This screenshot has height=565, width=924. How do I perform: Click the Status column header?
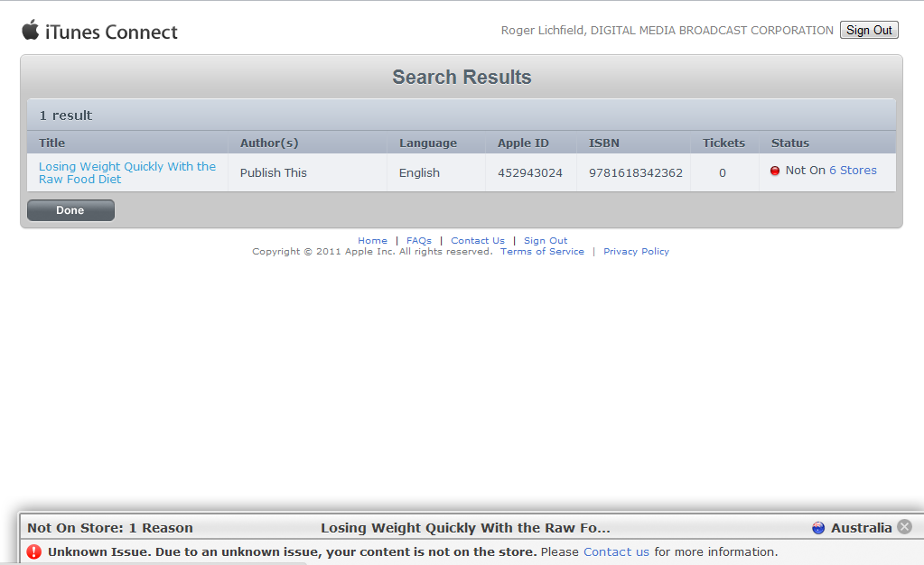click(790, 144)
